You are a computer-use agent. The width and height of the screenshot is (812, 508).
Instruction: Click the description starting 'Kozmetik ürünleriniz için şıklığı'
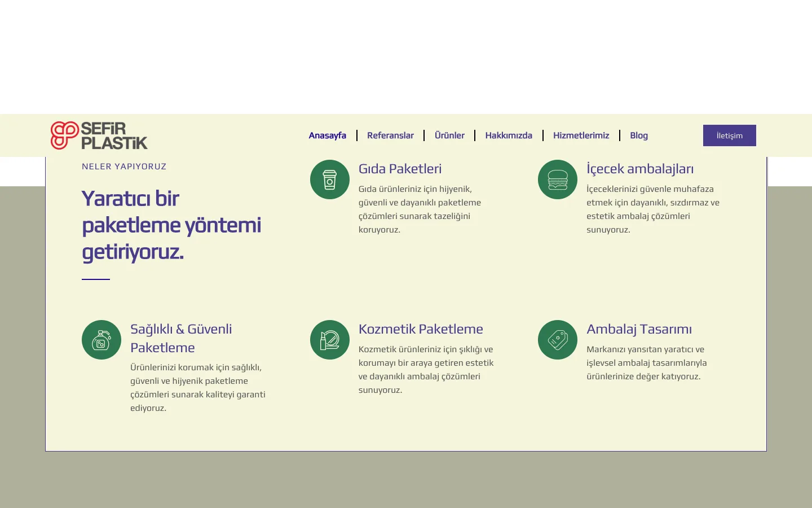pyautogui.click(x=426, y=370)
